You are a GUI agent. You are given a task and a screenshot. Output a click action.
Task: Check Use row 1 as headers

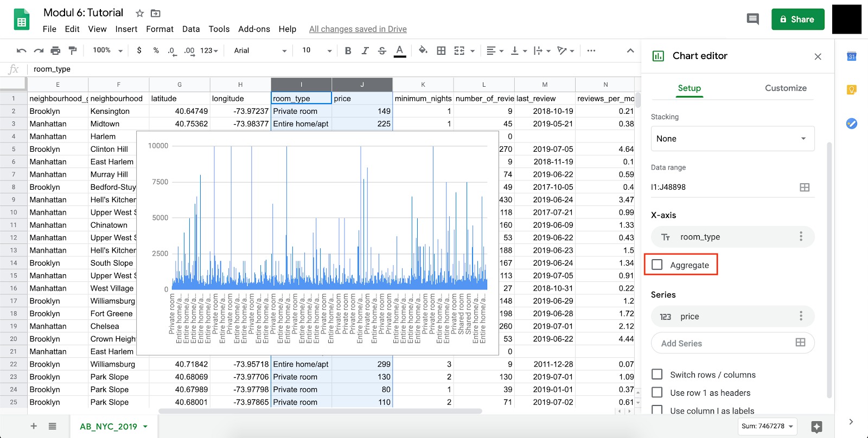click(x=657, y=392)
